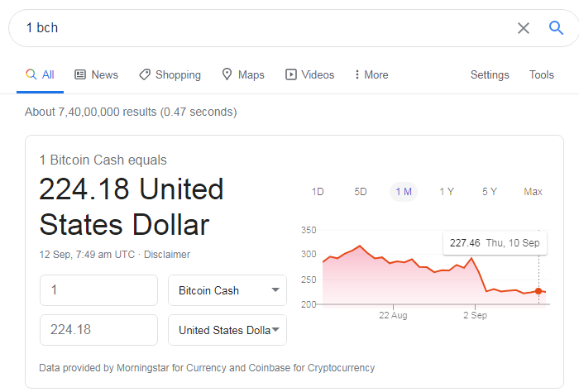Open the Bitcoin Cash currency dropdown
The width and height of the screenshot is (579, 392).
[227, 290]
